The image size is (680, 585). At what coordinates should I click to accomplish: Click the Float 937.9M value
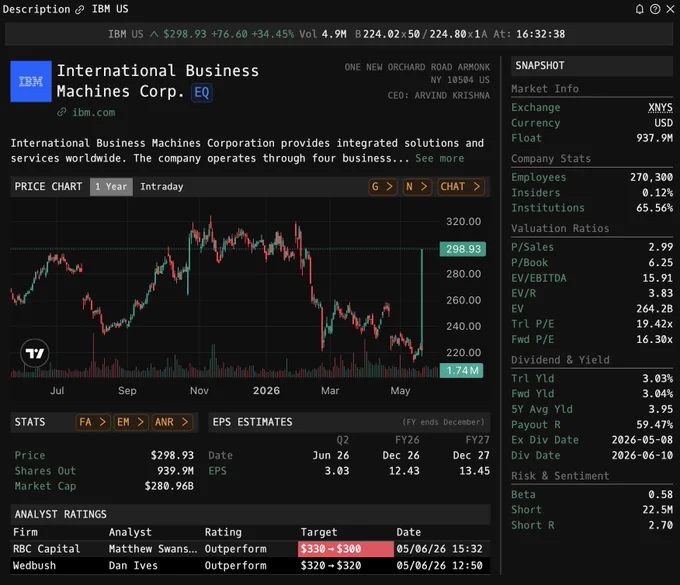654,138
